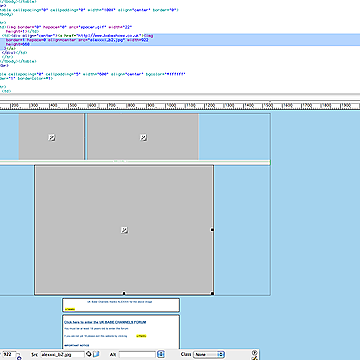Viewport: 360px width, 360px height.
Task: Click the quick tag editor icon below help
Action: [255, 358]
